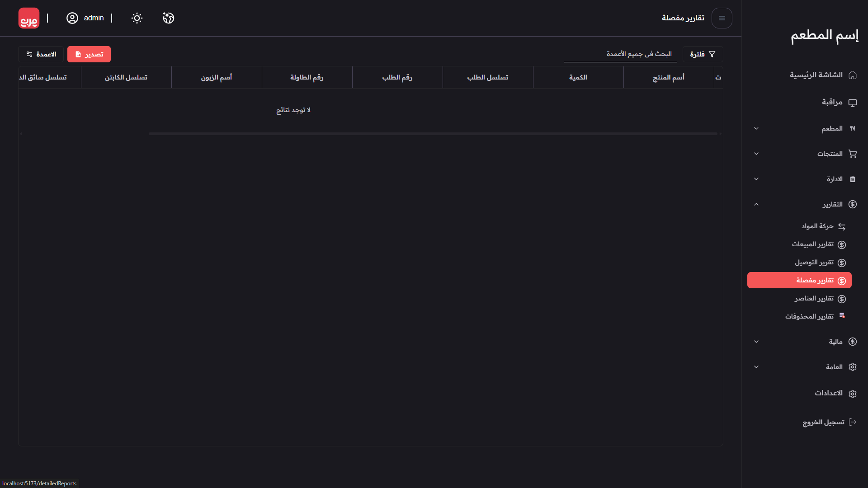Open the الاعمدة columns button
The width and height of the screenshot is (868, 488).
click(x=41, y=54)
